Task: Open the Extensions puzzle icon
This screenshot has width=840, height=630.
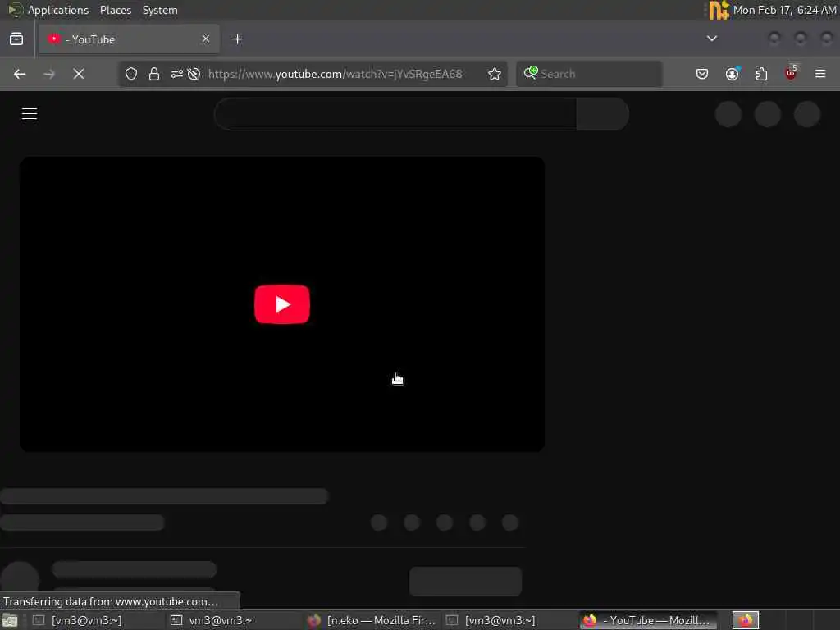Action: (x=761, y=74)
